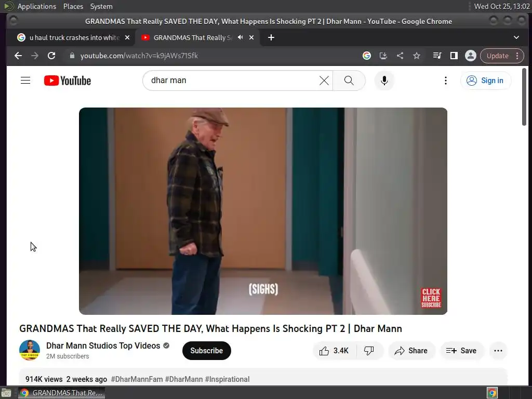Click the #DharMann hashtag link

point(184,379)
